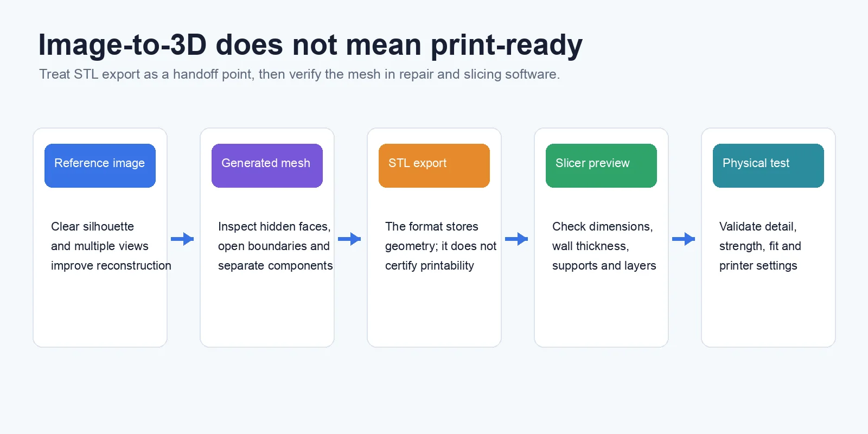Click arrow between Generated mesh and STL export
The image size is (868, 434).
click(350, 239)
